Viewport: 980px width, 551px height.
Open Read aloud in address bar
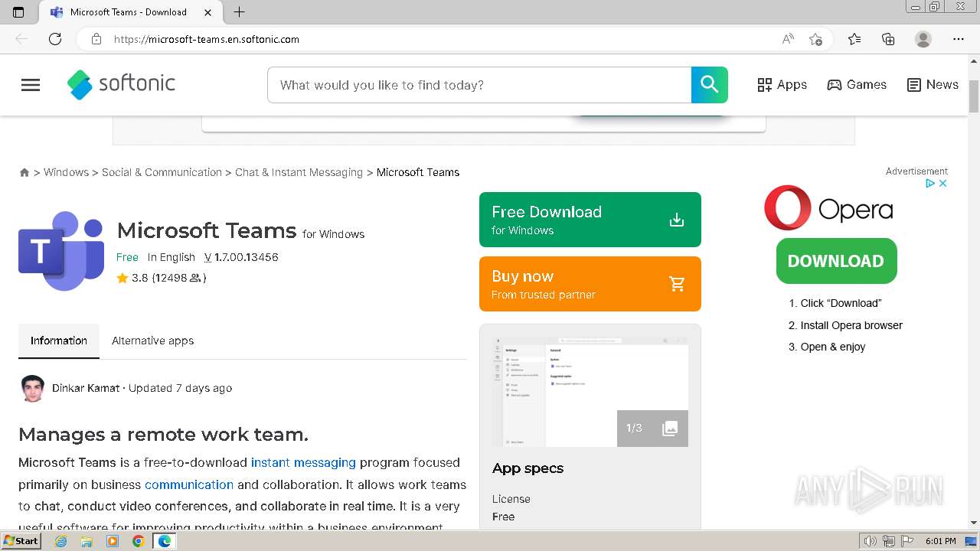pos(788,39)
